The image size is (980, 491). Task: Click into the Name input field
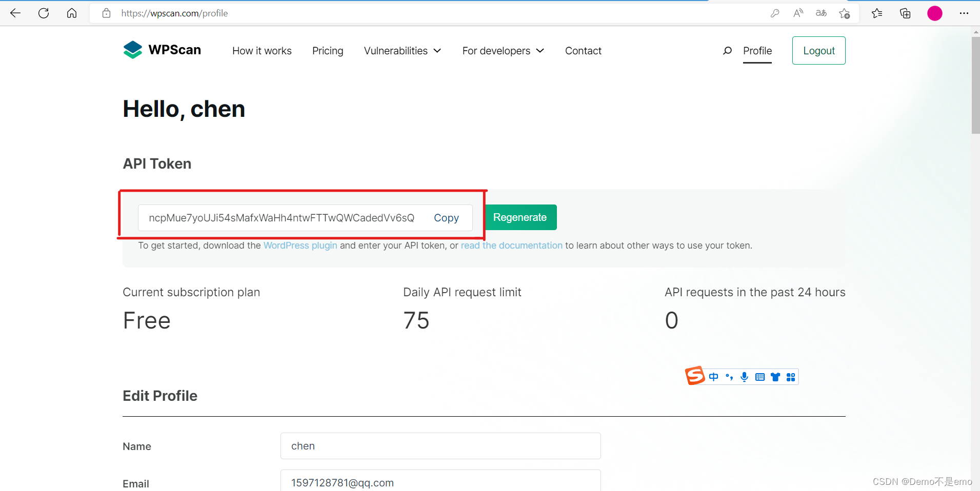(441, 446)
